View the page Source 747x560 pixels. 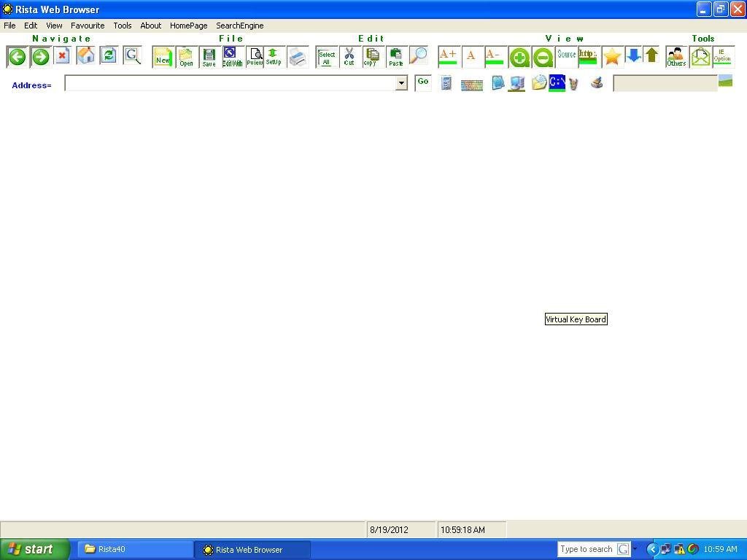(x=566, y=56)
